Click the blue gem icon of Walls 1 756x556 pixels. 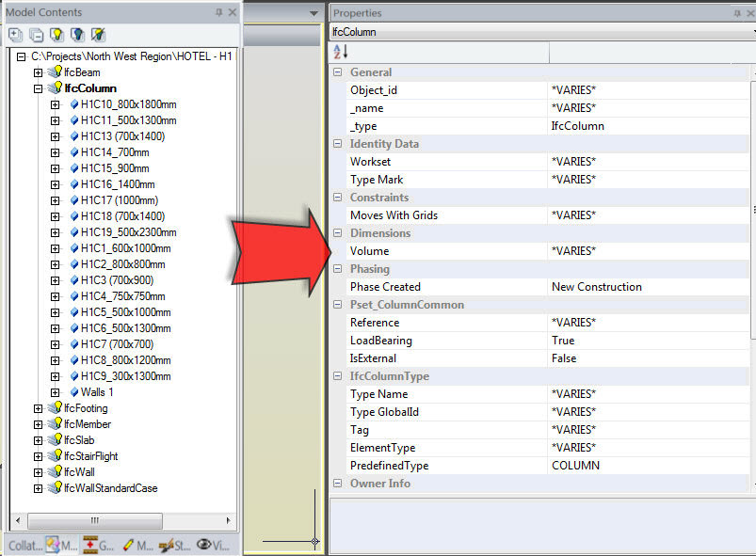74,392
